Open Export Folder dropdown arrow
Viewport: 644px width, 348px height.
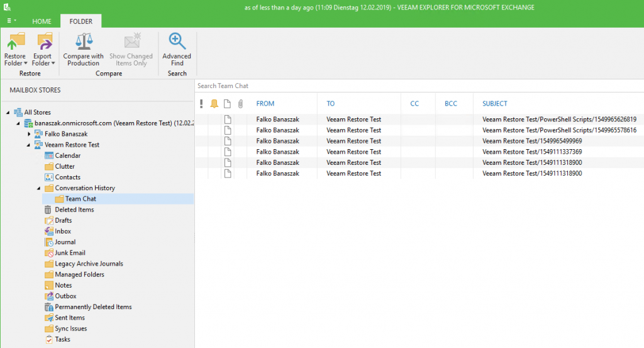click(53, 64)
